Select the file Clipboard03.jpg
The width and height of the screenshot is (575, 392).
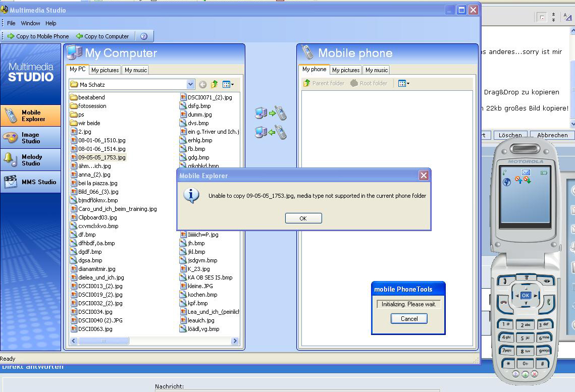point(94,217)
